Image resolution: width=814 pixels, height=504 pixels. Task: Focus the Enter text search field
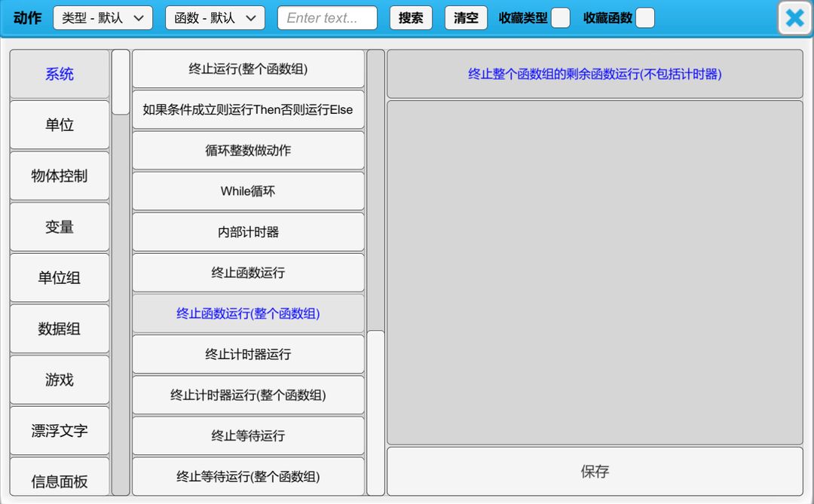tap(327, 18)
